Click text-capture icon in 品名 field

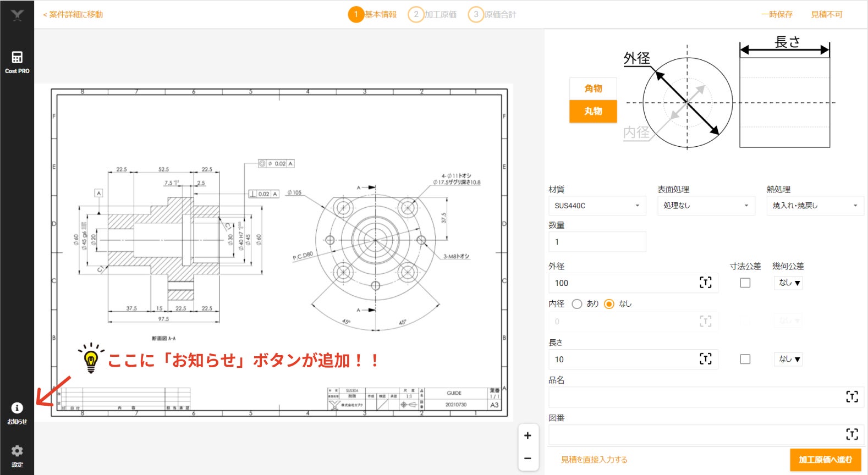coord(852,397)
